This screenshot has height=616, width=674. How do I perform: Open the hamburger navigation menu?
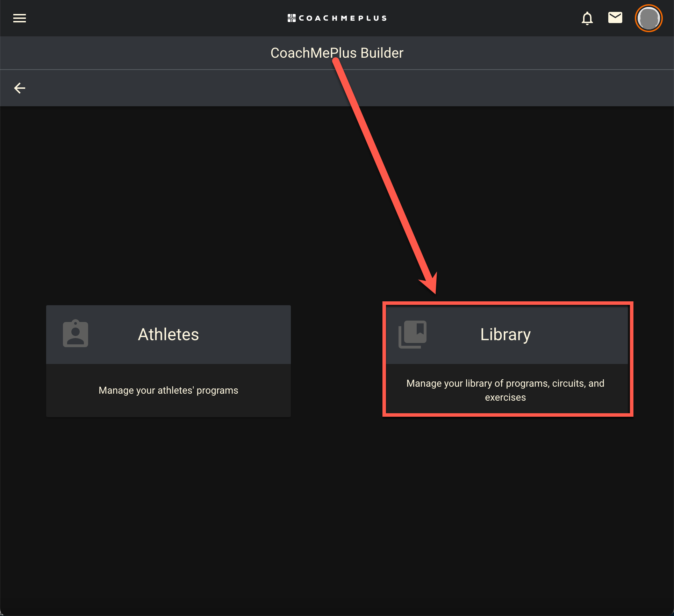[x=20, y=18]
